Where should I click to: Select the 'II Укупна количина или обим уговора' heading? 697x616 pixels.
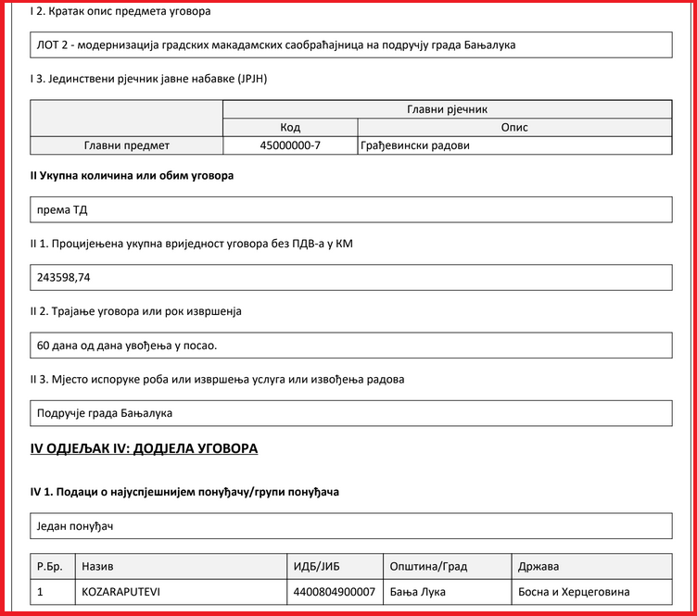click(x=132, y=176)
